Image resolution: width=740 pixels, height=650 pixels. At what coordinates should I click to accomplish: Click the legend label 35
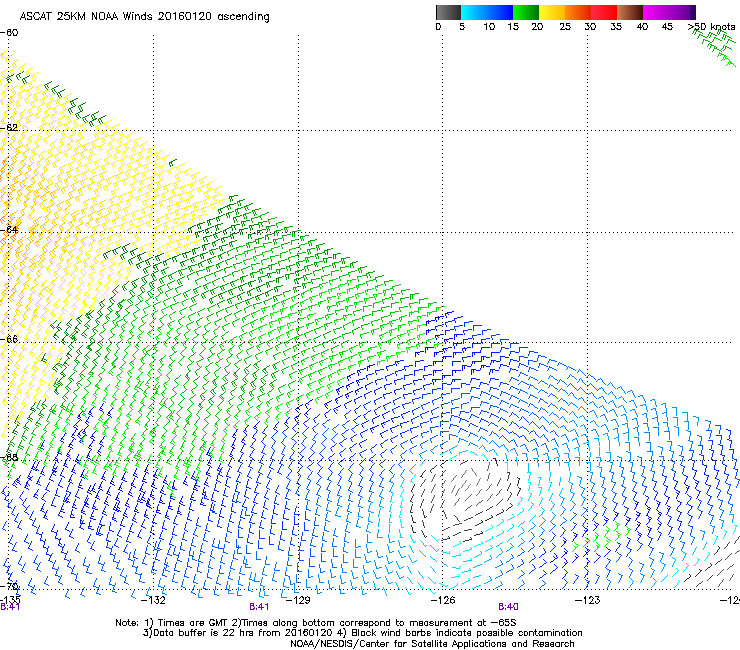point(616,27)
